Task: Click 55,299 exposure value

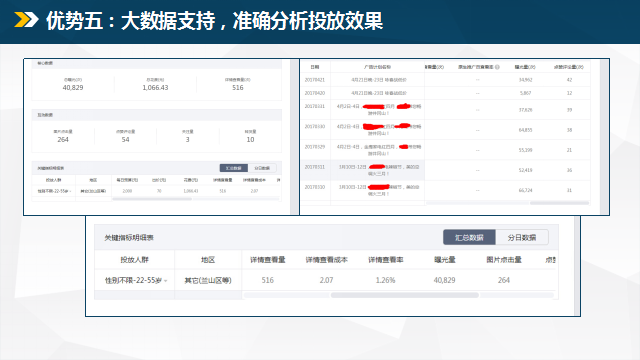Action: point(525,150)
